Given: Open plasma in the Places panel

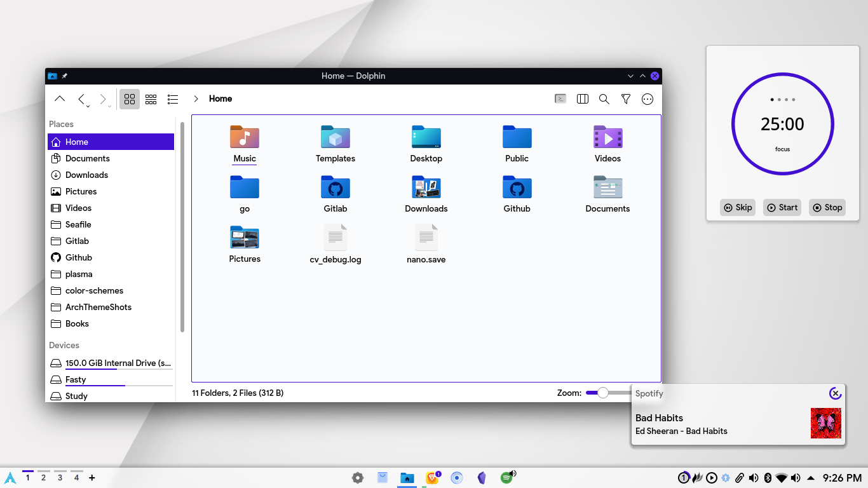Looking at the screenshot, I should pos(111,274).
